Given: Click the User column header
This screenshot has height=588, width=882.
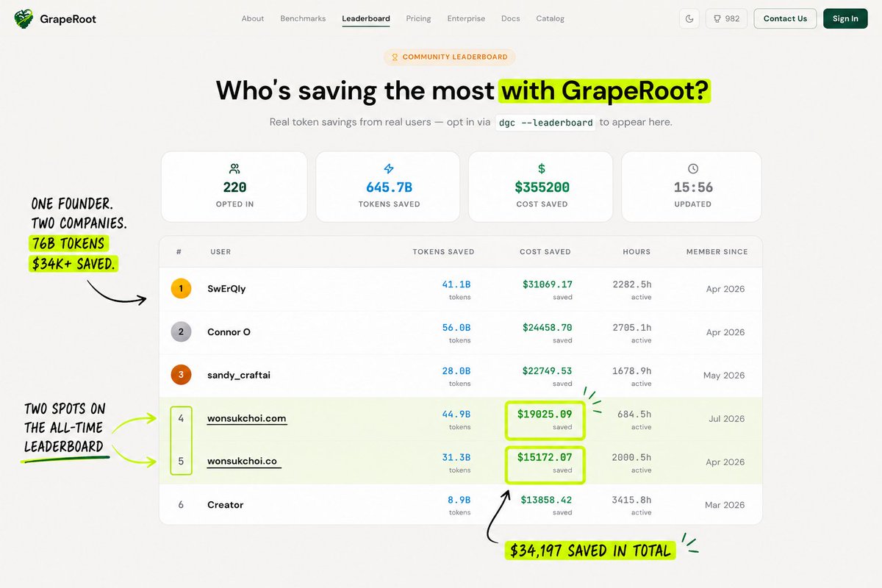Looking at the screenshot, I should click(220, 251).
